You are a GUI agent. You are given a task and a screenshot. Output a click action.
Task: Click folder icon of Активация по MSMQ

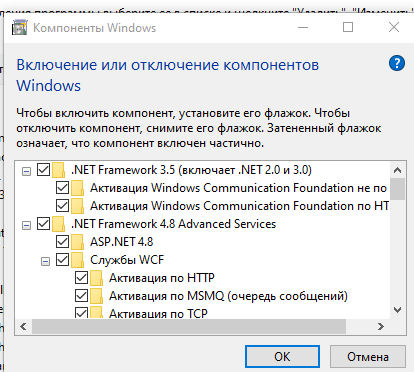tap(96, 296)
